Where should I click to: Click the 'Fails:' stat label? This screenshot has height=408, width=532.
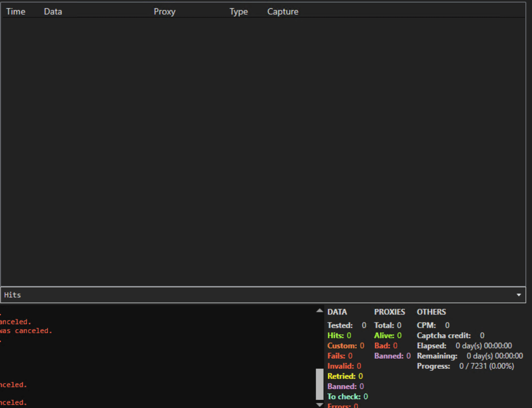pos(336,356)
